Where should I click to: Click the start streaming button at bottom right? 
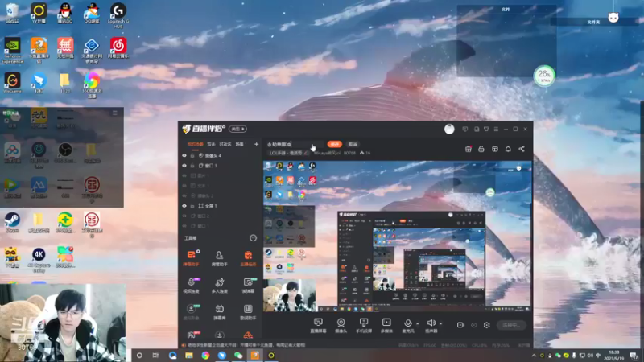(511, 325)
